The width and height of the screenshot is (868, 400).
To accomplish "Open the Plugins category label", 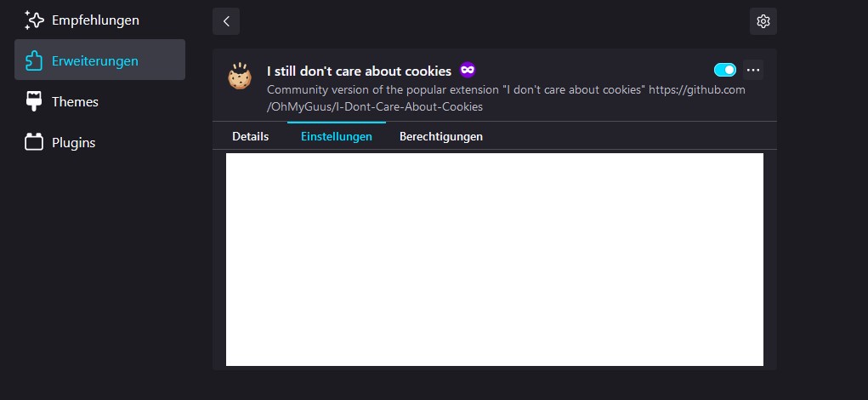I will pos(74,143).
